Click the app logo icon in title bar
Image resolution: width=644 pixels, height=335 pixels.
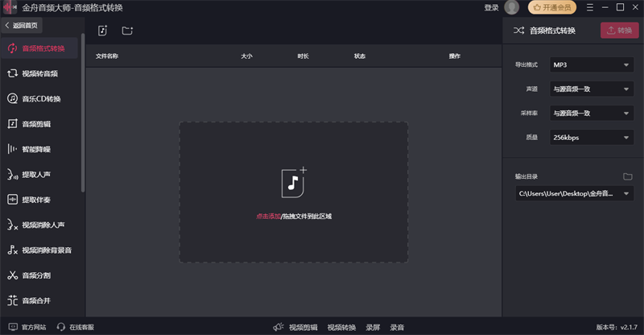tap(9, 7)
